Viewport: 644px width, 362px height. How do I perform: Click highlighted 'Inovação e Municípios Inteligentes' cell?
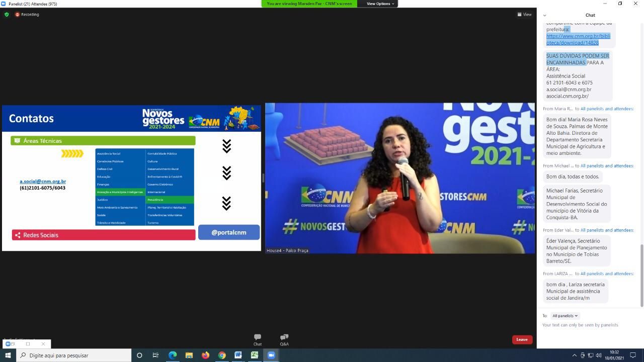120,192
